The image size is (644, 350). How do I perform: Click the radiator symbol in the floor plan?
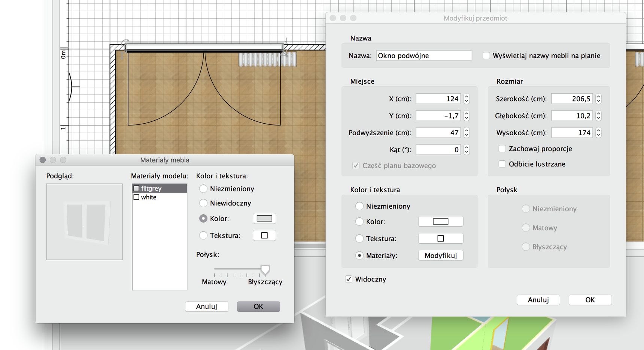pos(268,60)
